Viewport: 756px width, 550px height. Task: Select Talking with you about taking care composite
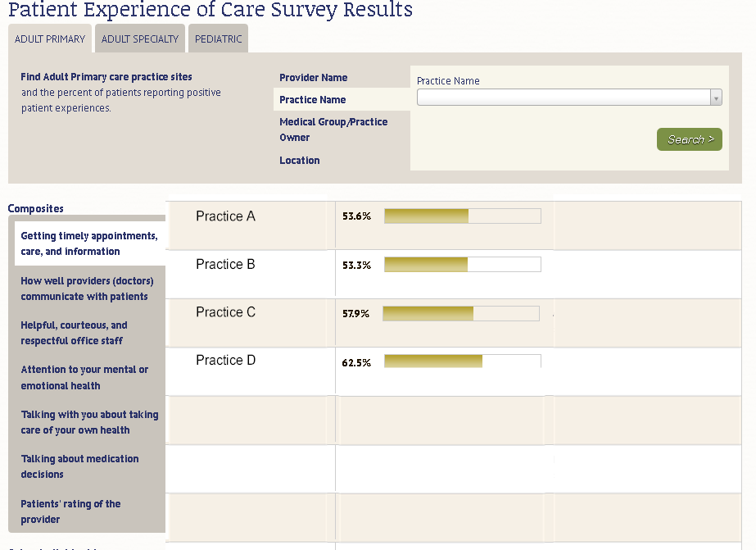[x=89, y=422]
